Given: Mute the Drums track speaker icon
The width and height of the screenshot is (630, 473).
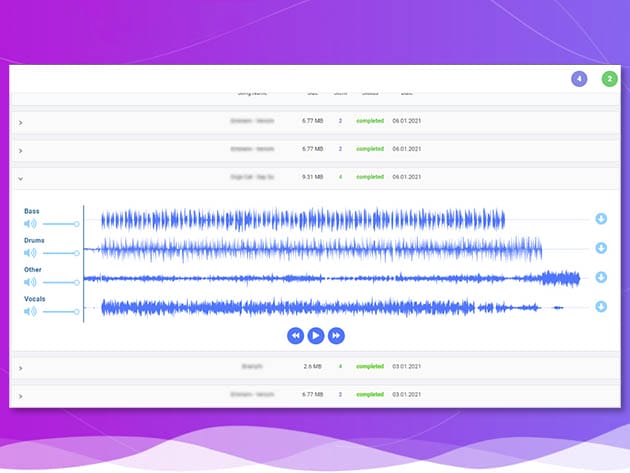Looking at the screenshot, I should [x=30, y=253].
